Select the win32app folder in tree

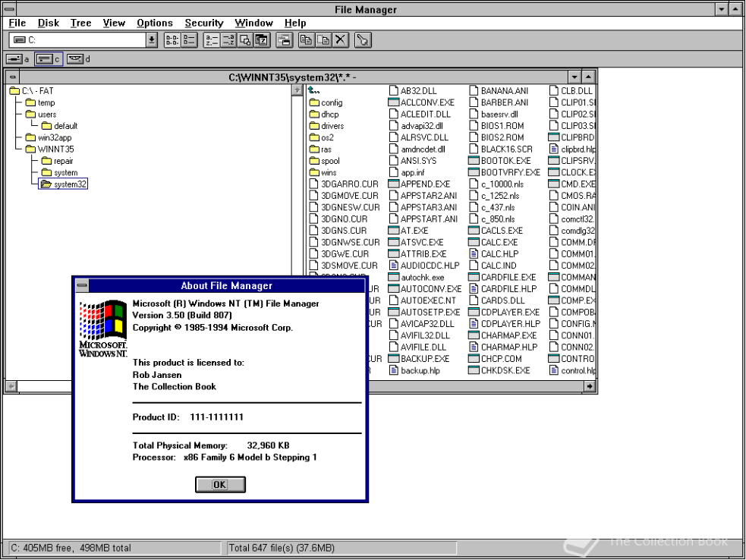click(49, 137)
